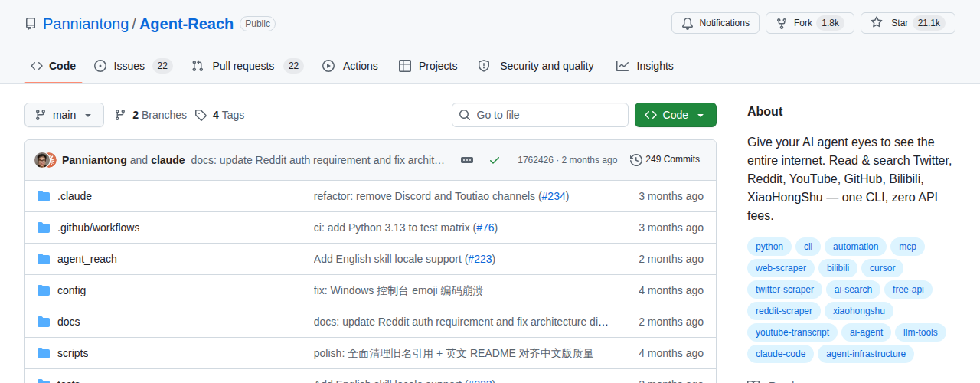Select the ai-search topic tag
The height and width of the screenshot is (383, 980).
(853, 290)
